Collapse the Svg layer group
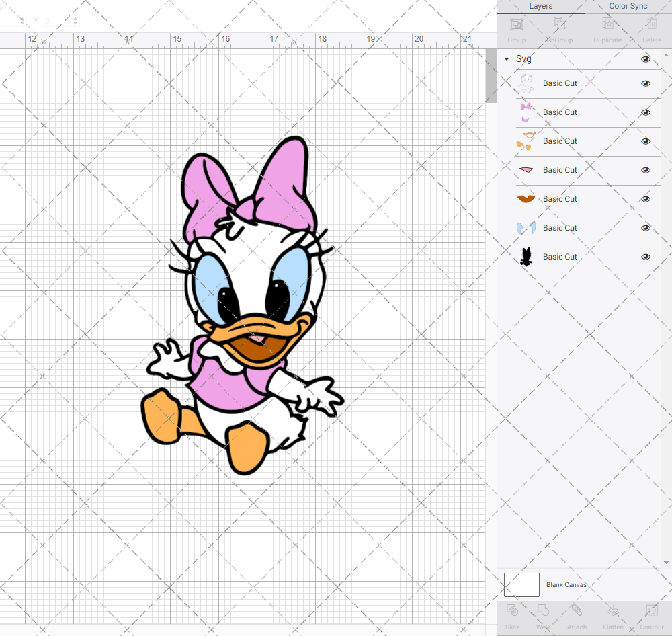The height and width of the screenshot is (636, 672). coord(507,59)
